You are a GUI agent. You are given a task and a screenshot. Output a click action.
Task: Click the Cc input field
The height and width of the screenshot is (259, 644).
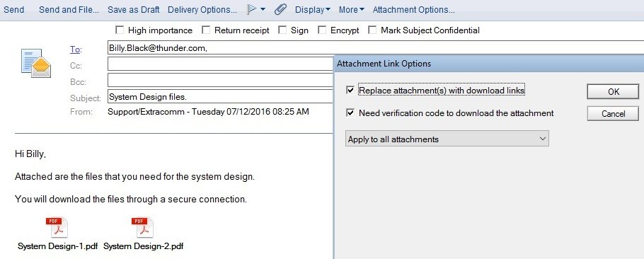coord(221,64)
